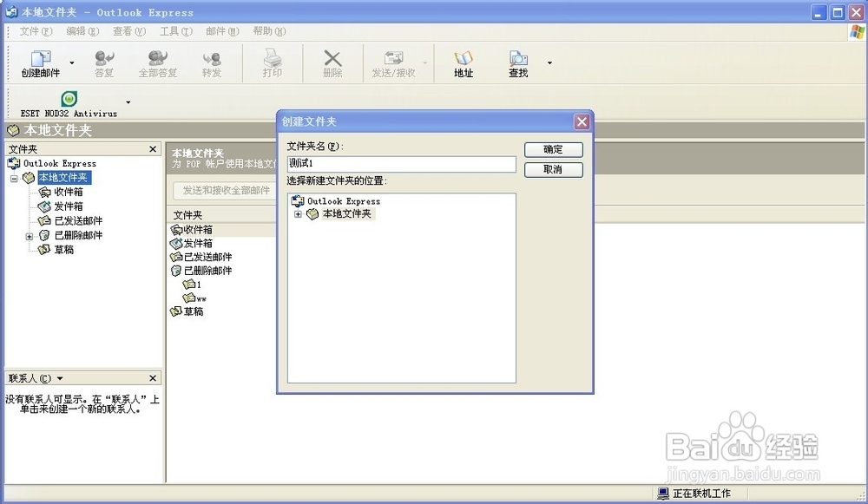Expand 本地文件夹 inside the create folder dialog

[299, 213]
